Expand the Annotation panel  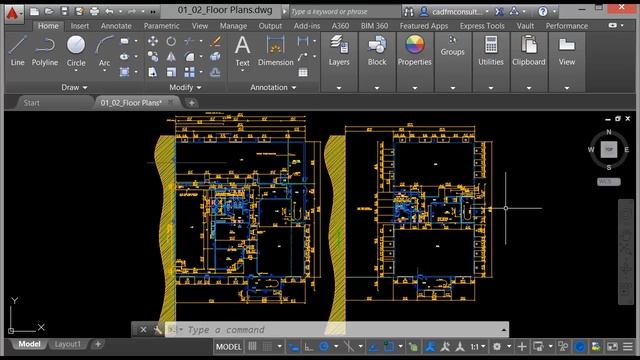point(273,87)
